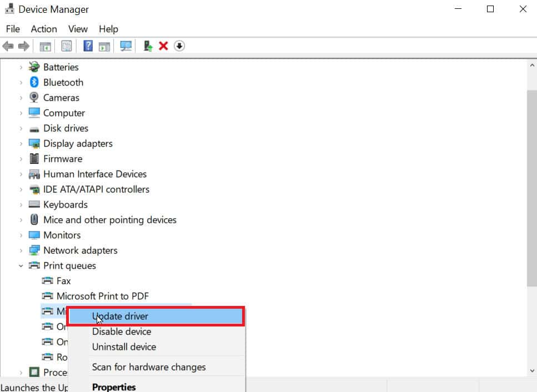This screenshot has width=537, height=392.
Task: Open the View menu
Action: [78, 29]
